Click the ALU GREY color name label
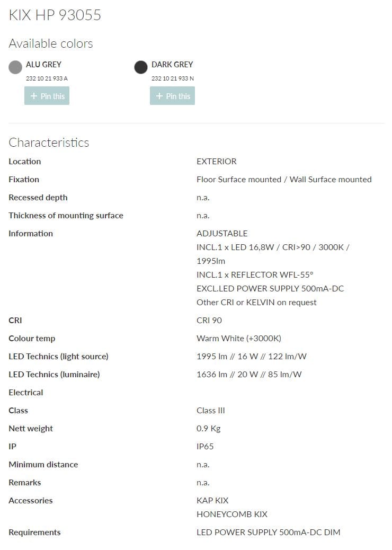Screen dimensions: 392x550 coord(44,64)
